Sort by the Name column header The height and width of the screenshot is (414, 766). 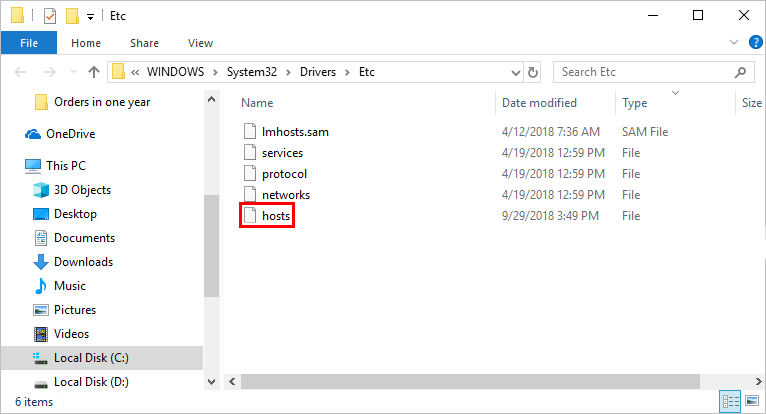[257, 103]
